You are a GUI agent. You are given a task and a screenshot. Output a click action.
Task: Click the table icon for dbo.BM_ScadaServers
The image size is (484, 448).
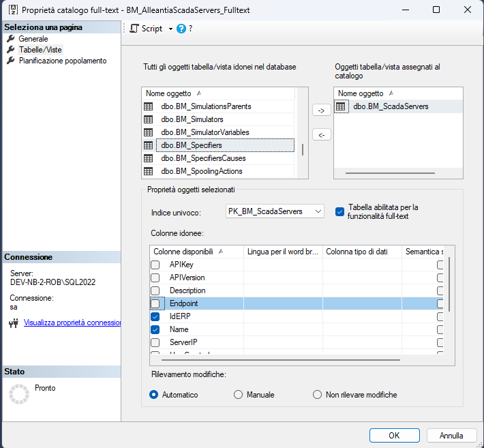[341, 106]
